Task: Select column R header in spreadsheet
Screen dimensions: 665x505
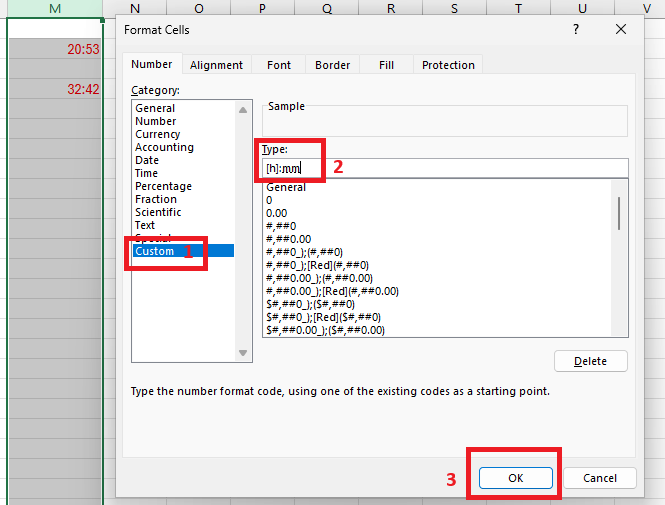Action: tap(391, 8)
